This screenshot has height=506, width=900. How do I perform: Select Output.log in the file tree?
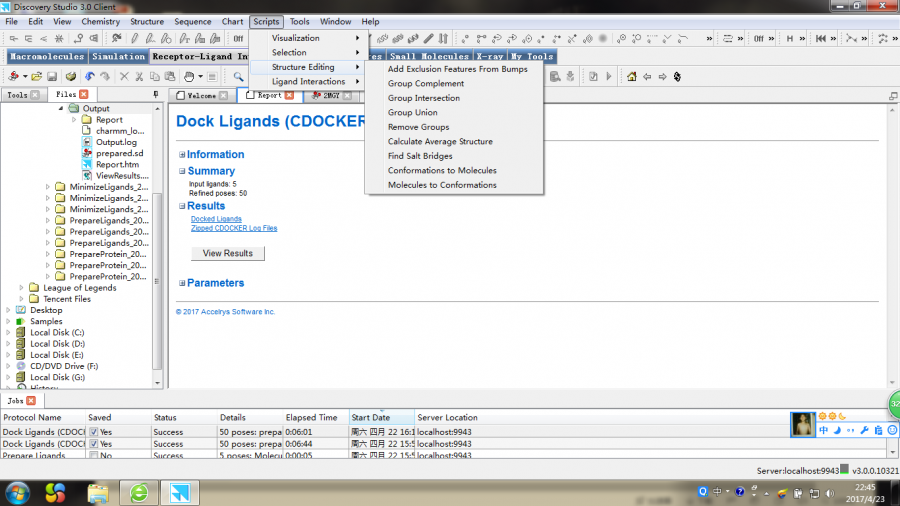pyautogui.click(x=116, y=142)
